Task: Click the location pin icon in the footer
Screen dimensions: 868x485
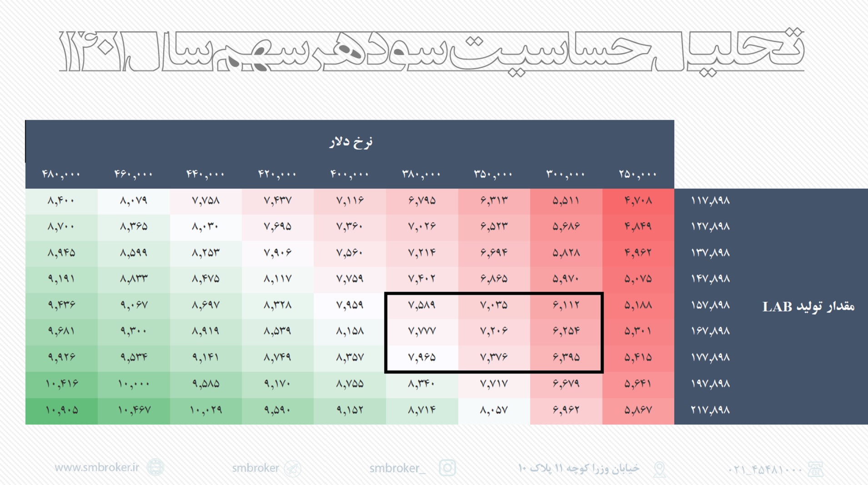Action: (659, 469)
